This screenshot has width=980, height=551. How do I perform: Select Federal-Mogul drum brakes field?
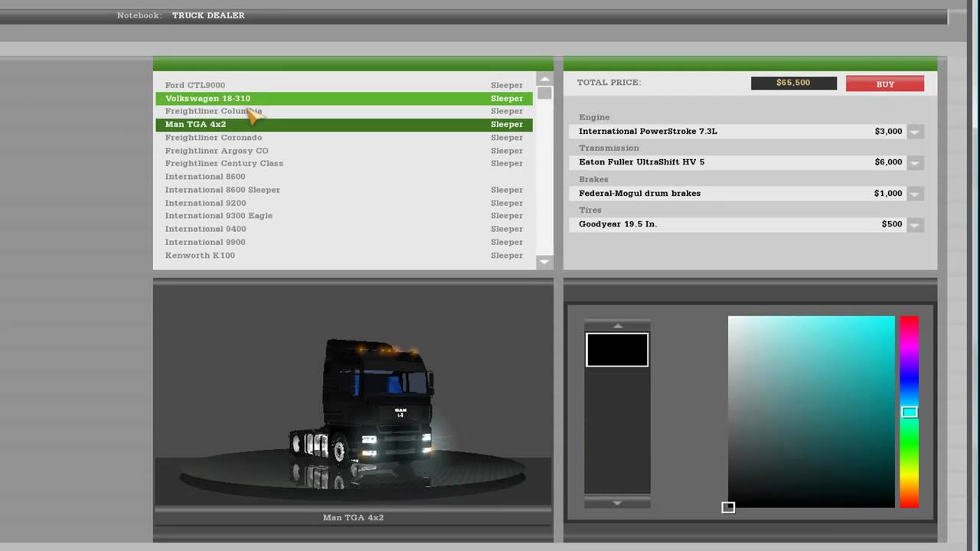point(737,194)
